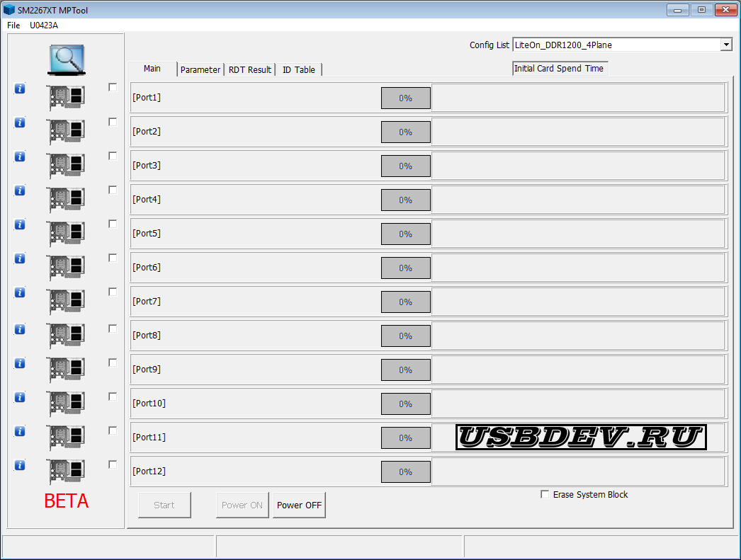Switch to the Parameter tab
This screenshot has height=560, width=741.
(x=200, y=70)
